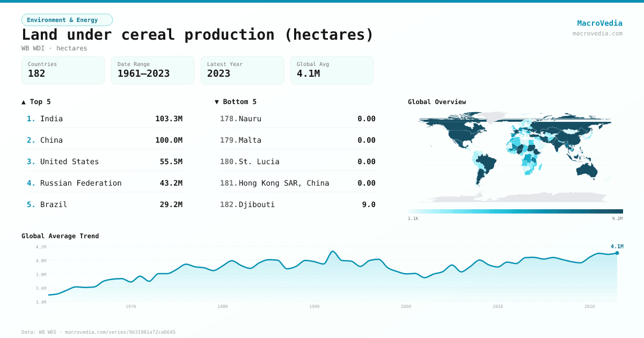Click the Latest Year 2023 card
Screen dimensions: 644x338
tap(242, 70)
